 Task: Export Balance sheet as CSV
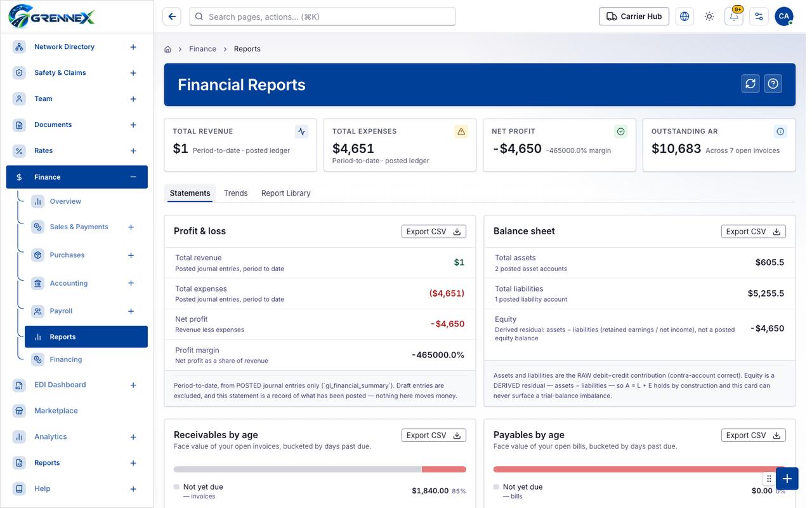click(x=754, y=232)
